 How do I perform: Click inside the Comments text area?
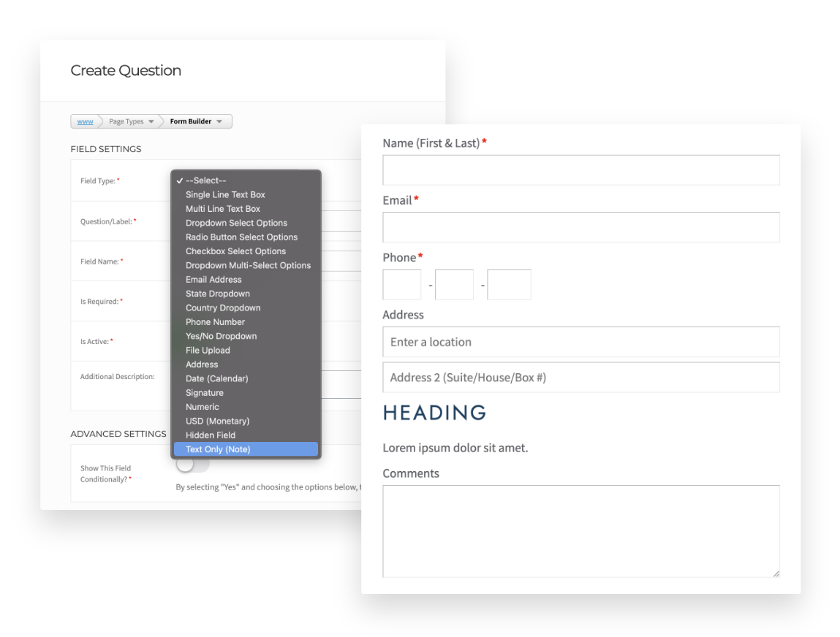581,530
